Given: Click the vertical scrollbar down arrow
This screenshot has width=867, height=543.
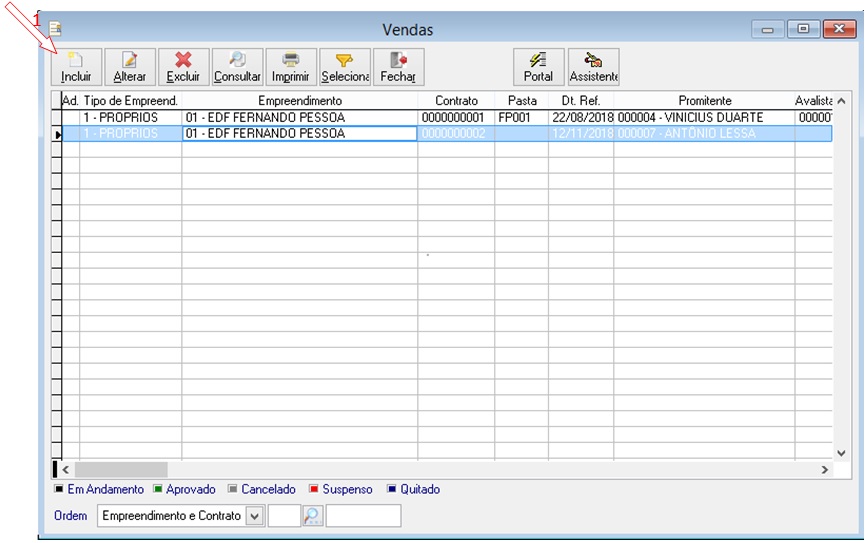Looking at the screenshot, I should [x=841, y=453].
